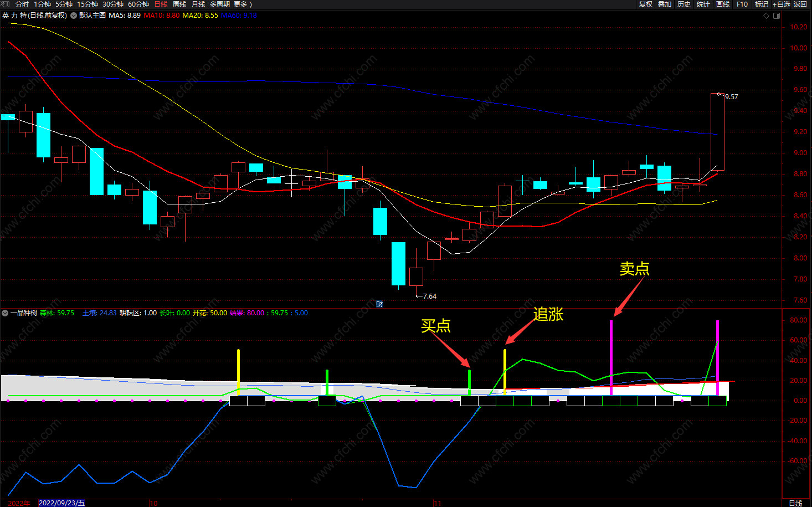Click the 9.57 high price label
Viewport: 812px width, 507px height.
(x=731, y=97)
